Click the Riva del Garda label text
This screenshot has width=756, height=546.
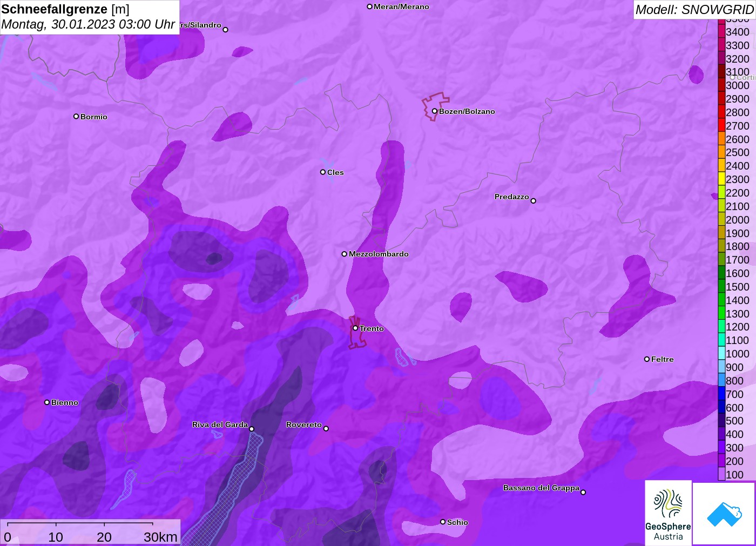220,424
